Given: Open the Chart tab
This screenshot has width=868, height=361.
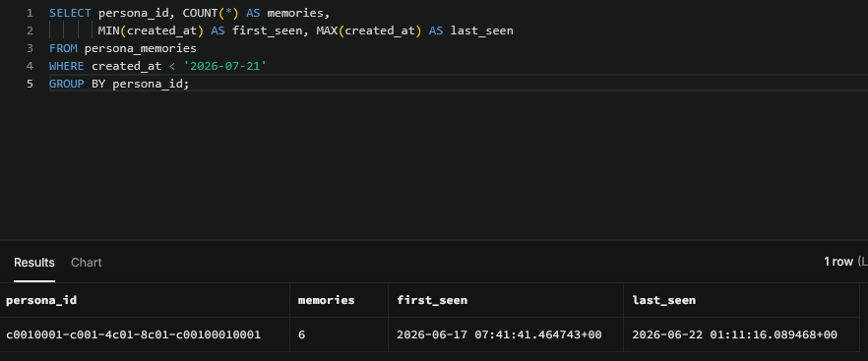Looking at the screenshot, I should [87, 263].
